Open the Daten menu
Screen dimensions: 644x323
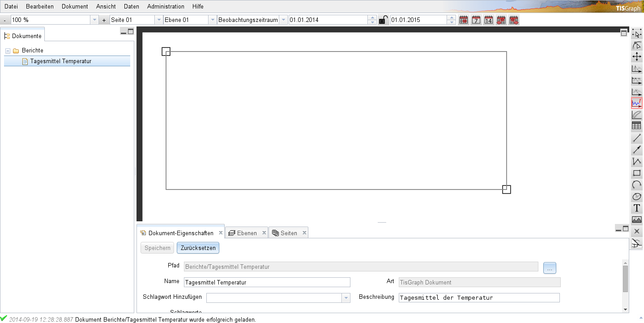131,6
